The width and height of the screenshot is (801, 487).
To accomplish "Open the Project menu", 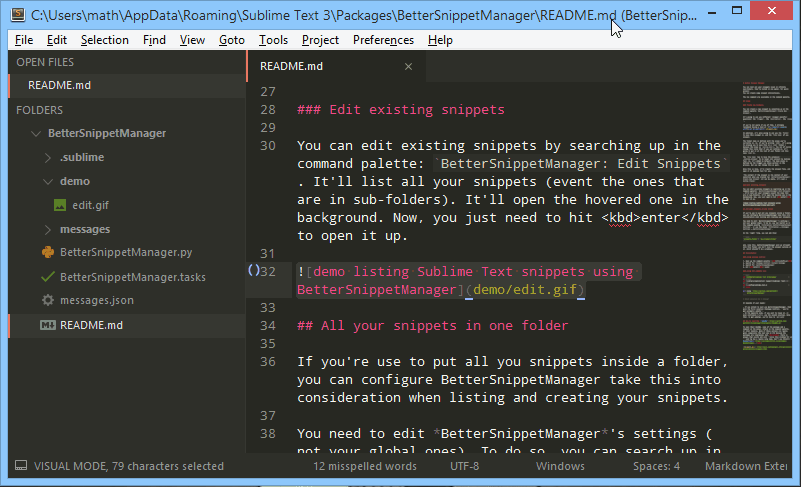I will [x=320, y=40].
